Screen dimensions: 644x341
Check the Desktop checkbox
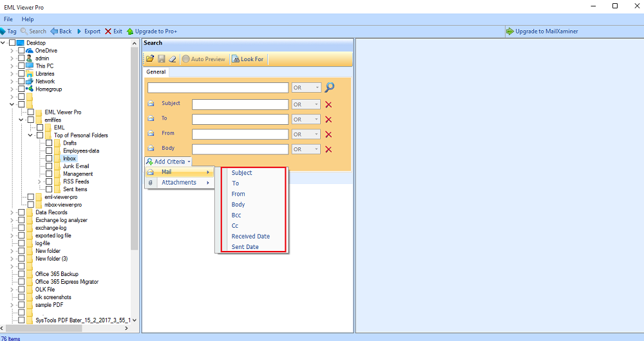[x=12, y=42]
